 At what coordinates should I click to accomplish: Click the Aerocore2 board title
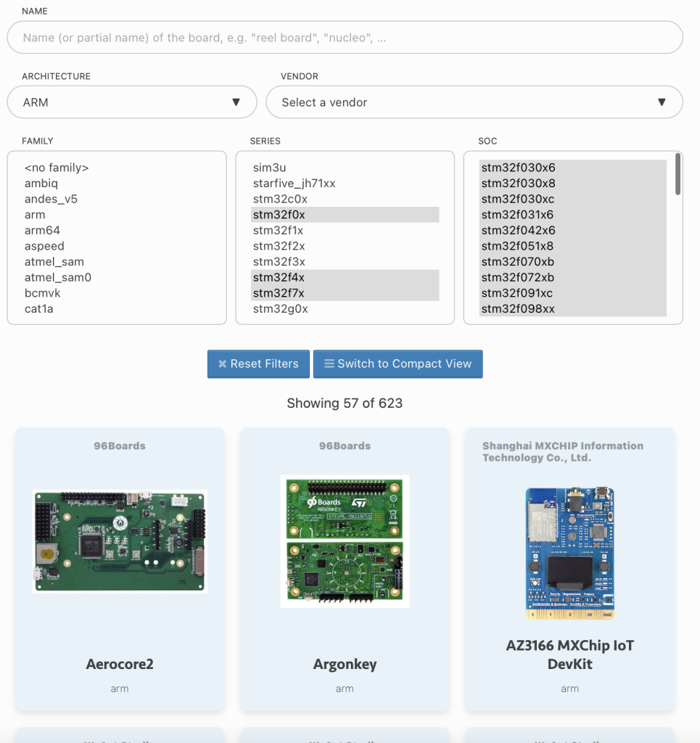tap(120, 664)
